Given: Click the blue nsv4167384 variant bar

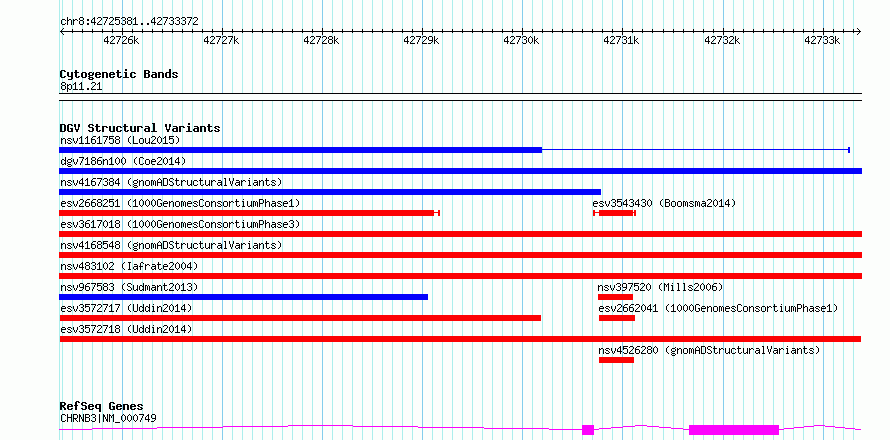Looking at the screenshot, I should [x=330, y=192].
